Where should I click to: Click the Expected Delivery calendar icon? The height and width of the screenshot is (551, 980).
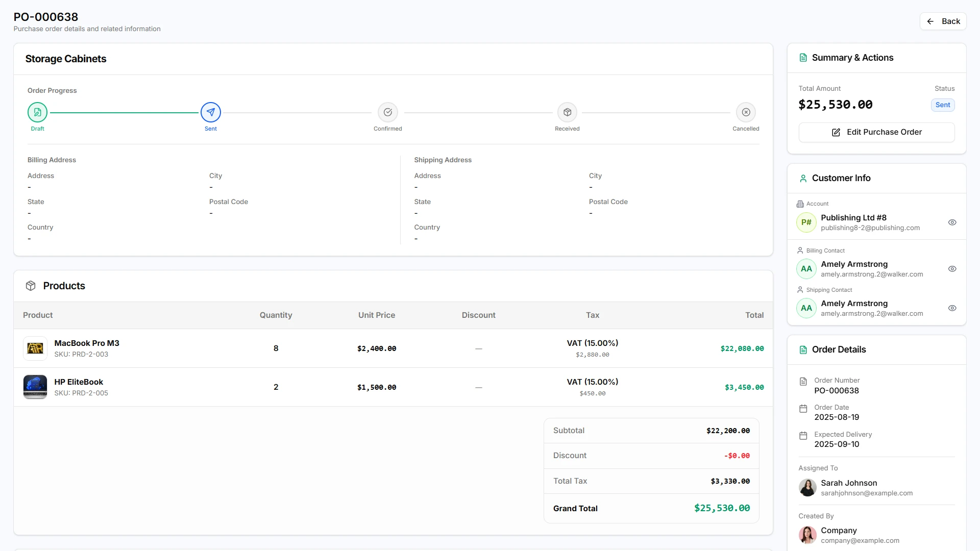pos(803,436)
